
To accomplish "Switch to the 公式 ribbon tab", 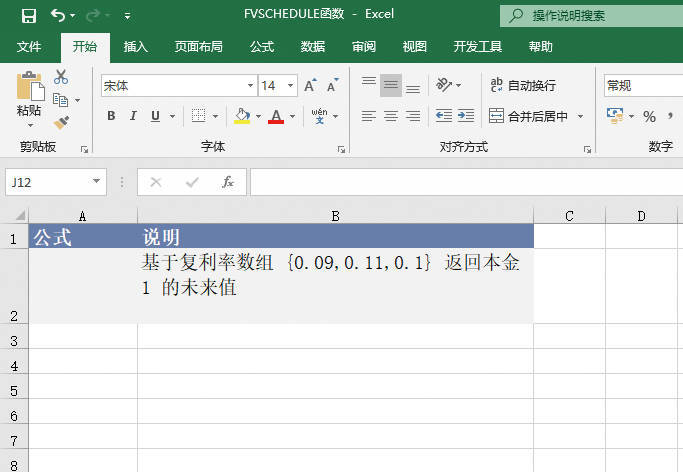I will click(x=262, y=46).
